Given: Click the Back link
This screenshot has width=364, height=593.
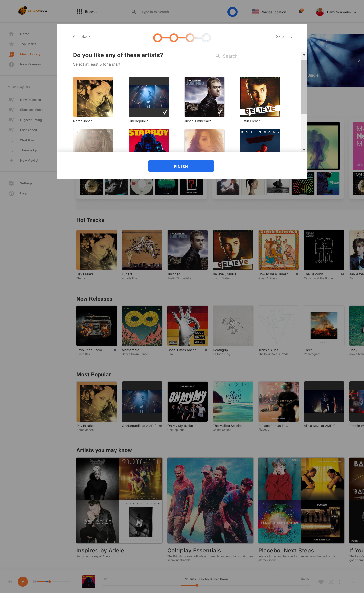Looking at the screenshot, I should tap(86, 37).
